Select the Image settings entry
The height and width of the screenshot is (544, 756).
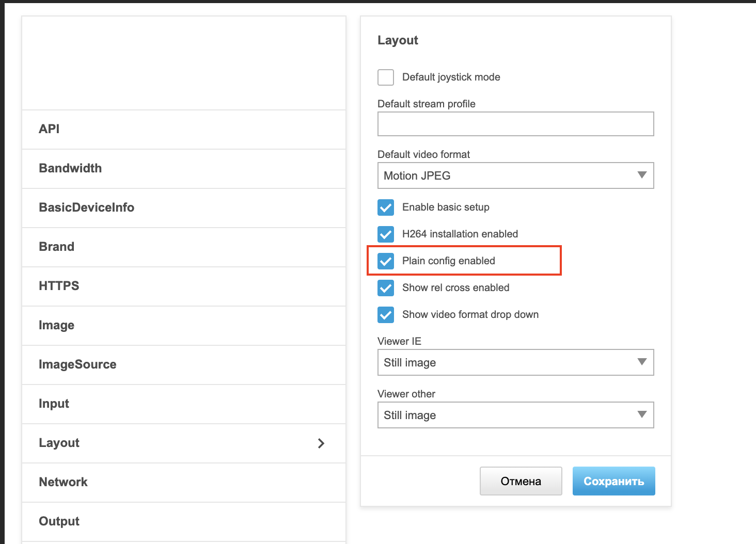(183, 325)
